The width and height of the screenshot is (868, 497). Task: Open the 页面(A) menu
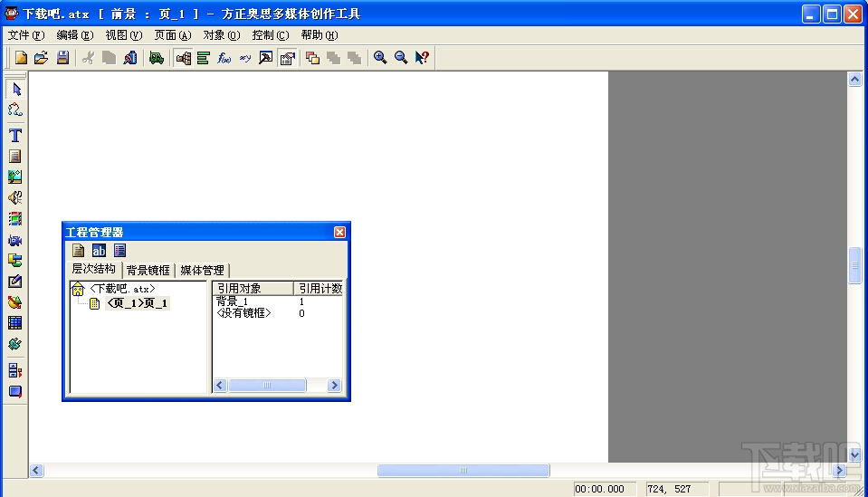(x=173, y=35)
